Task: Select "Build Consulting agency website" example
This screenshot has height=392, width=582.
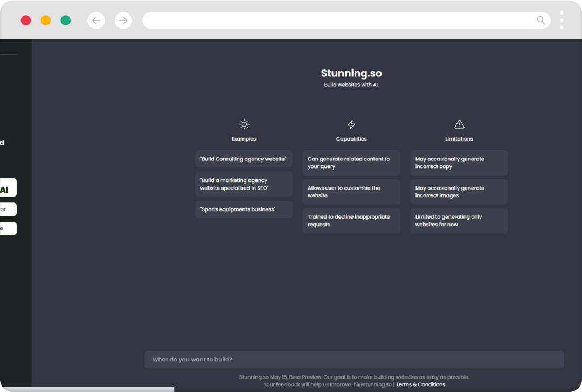Action: (x=244, y=159)
